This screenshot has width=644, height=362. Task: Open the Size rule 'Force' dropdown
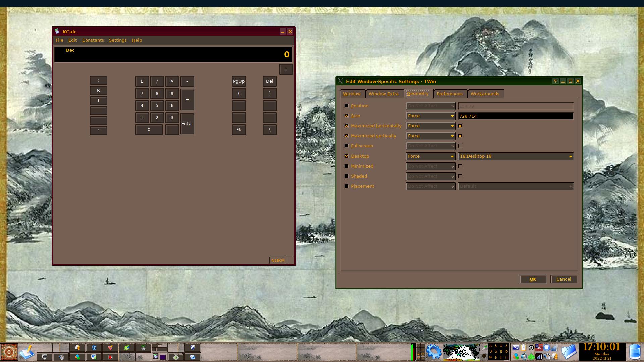pos(431,116)
